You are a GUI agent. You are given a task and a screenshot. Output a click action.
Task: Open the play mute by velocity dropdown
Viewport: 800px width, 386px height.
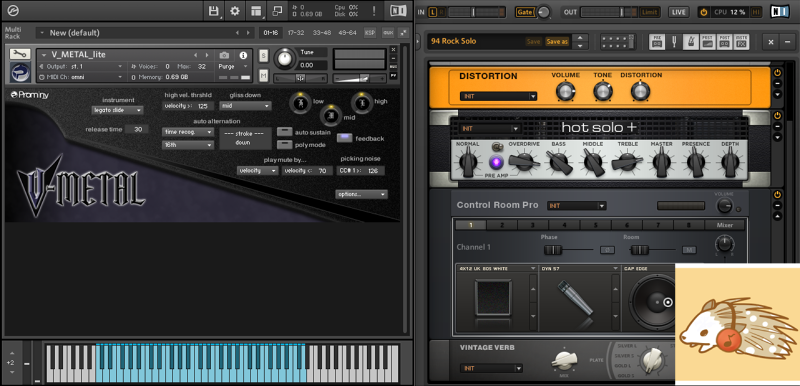(x=258, y=170)
